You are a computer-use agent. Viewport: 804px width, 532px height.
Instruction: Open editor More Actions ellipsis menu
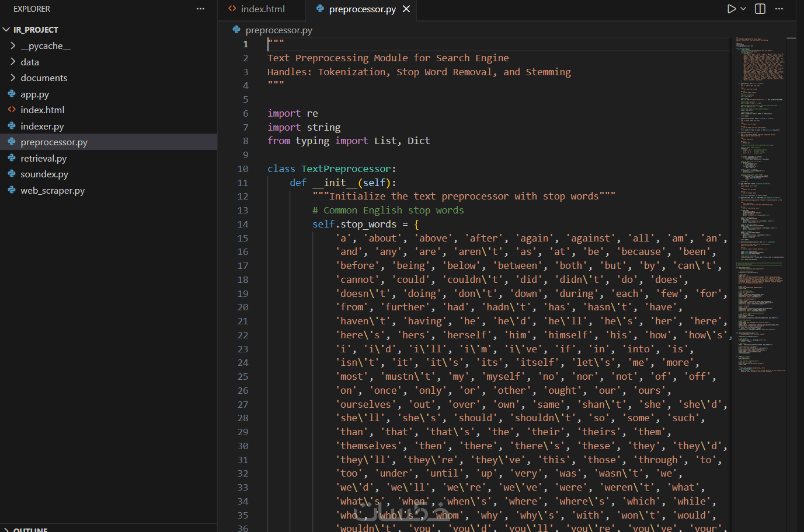[x=779, y=9]
